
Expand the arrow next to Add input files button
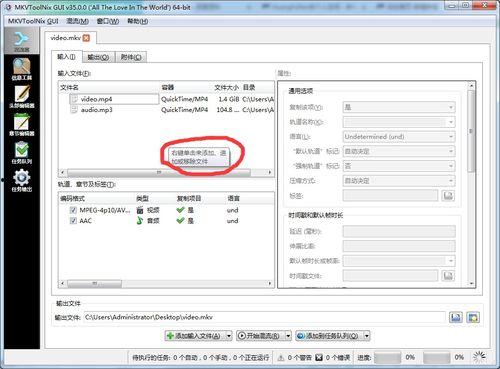coord(229,336)
